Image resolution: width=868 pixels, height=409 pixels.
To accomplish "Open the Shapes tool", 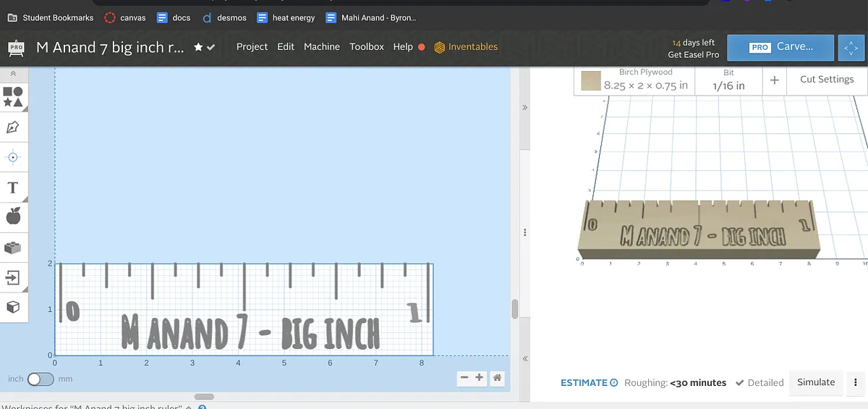I will [x=13, y=97].
